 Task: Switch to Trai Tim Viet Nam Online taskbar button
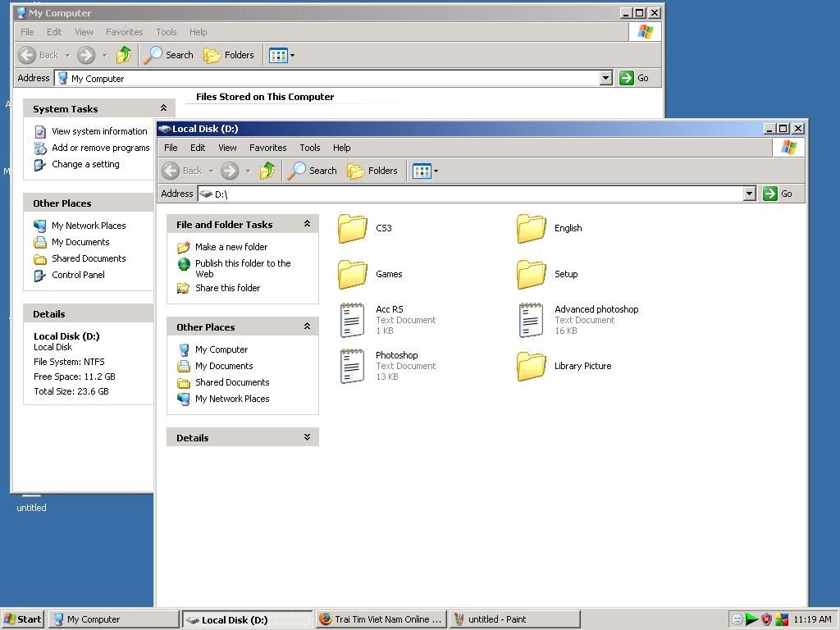coord(381,619)
